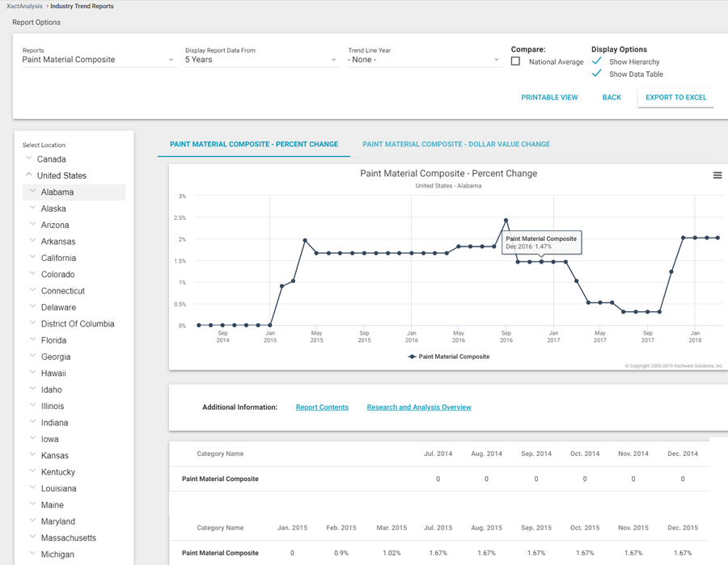Screen dimensions: 728x565
Task: Toggle the Show Data Table option
Action: pyautogui.click(x=597, y=74)
